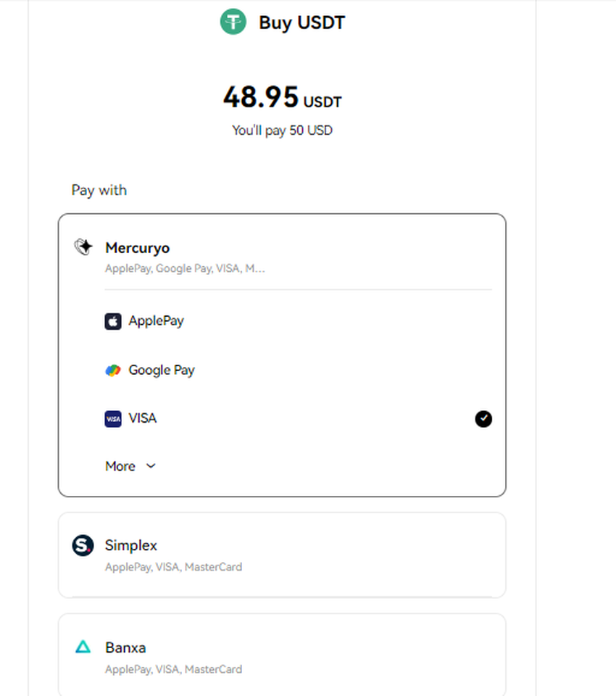Toggle the VISA selected checkmark
This screenshot has height=696, width=616.
(483, 418)
